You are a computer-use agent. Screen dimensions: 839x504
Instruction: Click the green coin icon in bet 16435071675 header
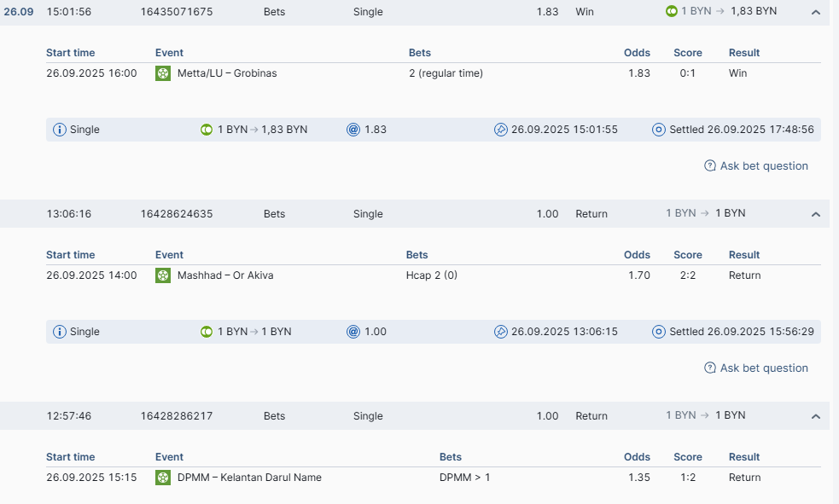(x=672, y=12)
